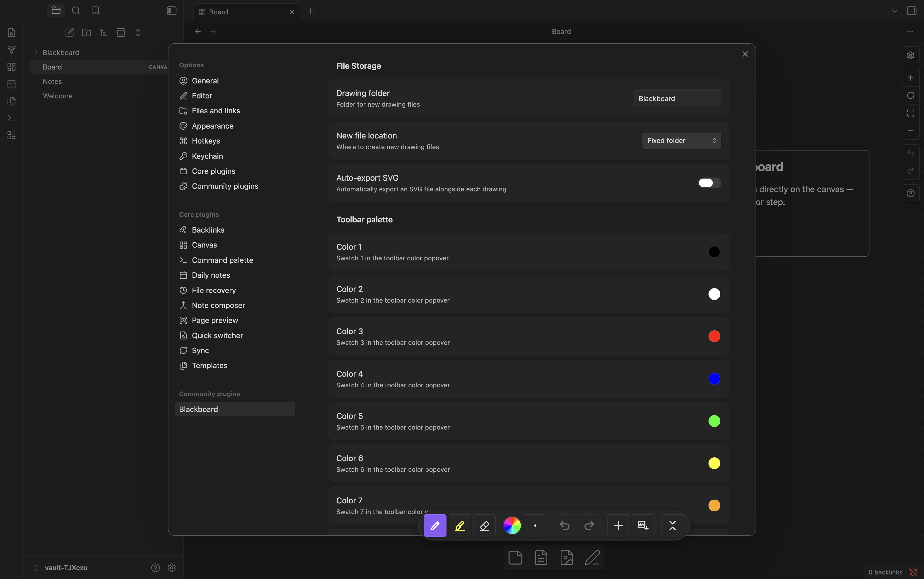Toggle right sidebar panel
This screenshot has width=924, height=579.
pos(911,11)
